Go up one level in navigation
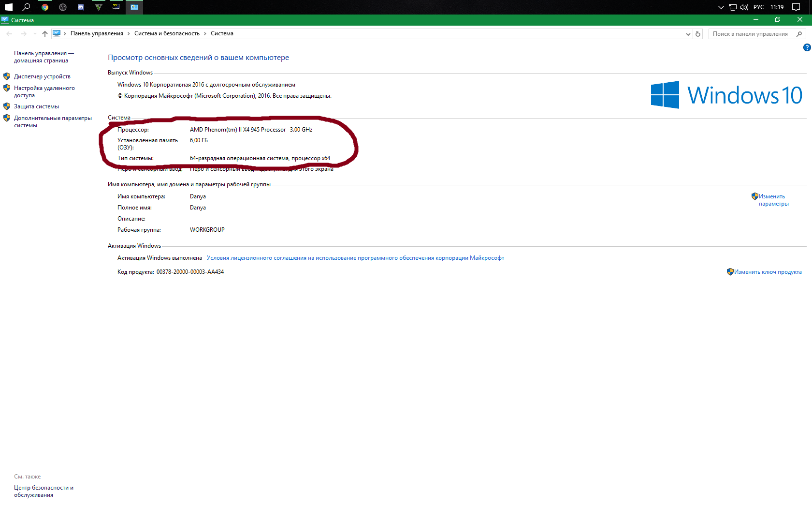Screen dimensions: 812x508 coord(45,33)
